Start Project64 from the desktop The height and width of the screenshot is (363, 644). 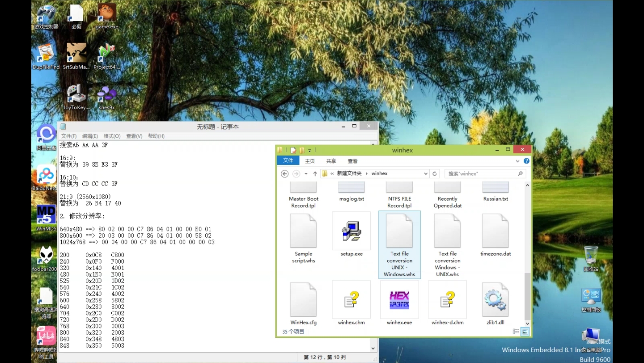pyautogui.click(x=106, y=51)
